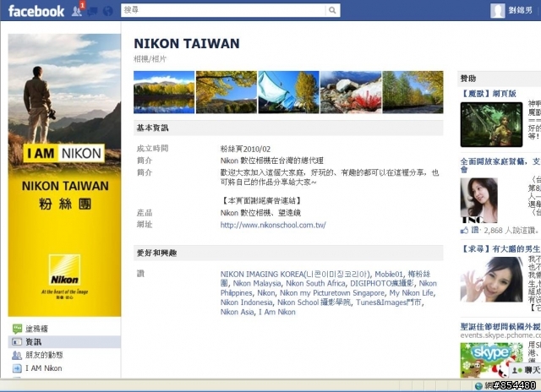Open the yellow tree branches photo thumbnail
The height and width of the screenshot is (392, 541).
[227, 92]
